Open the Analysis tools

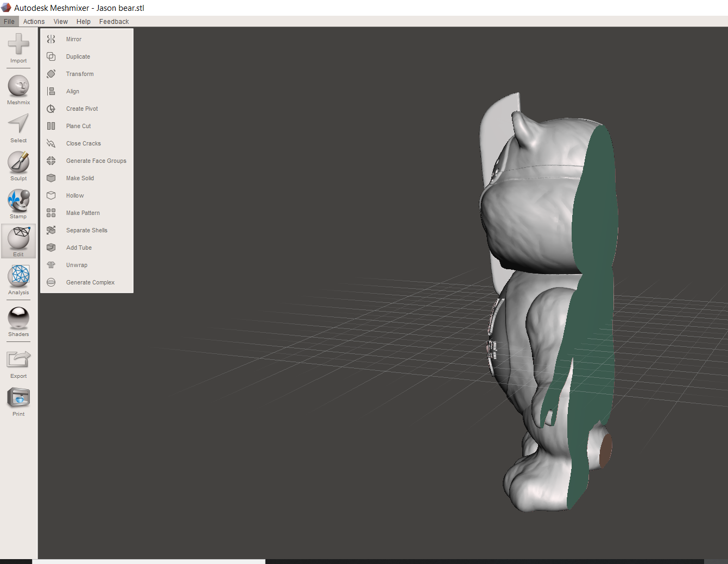18,280
